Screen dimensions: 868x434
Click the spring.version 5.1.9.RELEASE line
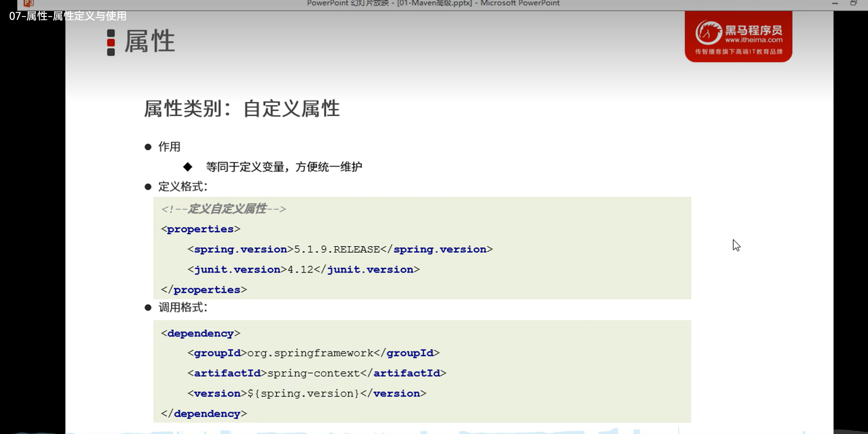(x=340, y=249)
